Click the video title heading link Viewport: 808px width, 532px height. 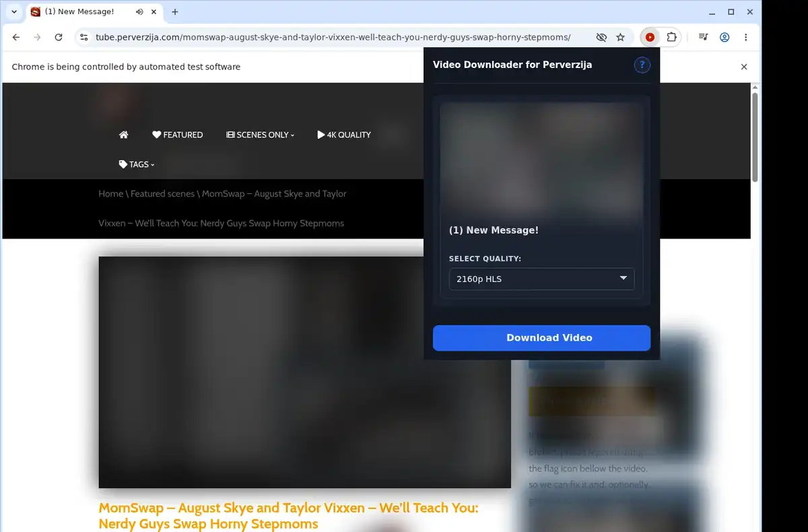(288, 516)
